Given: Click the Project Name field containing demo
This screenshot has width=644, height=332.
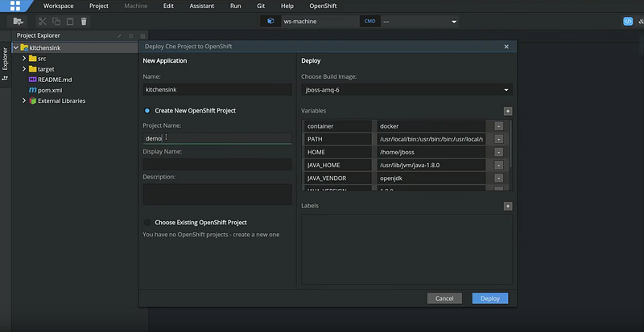Looking at the screenshot, I should (217, 138).
